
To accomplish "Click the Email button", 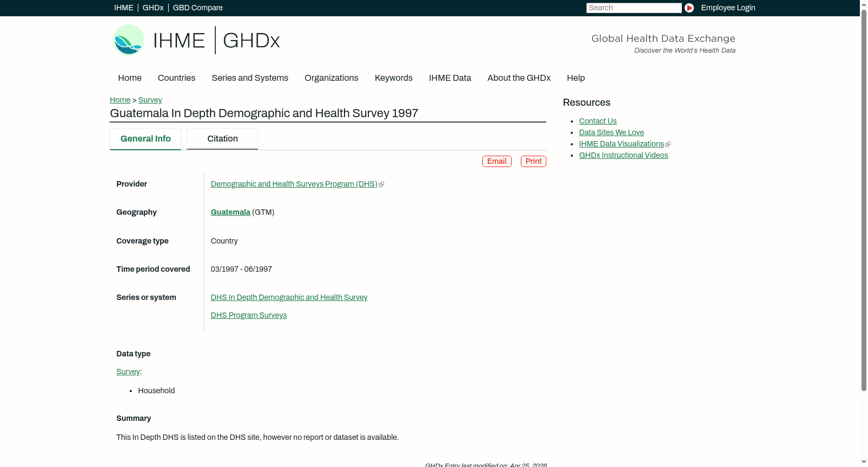I will tap(497, 162).
